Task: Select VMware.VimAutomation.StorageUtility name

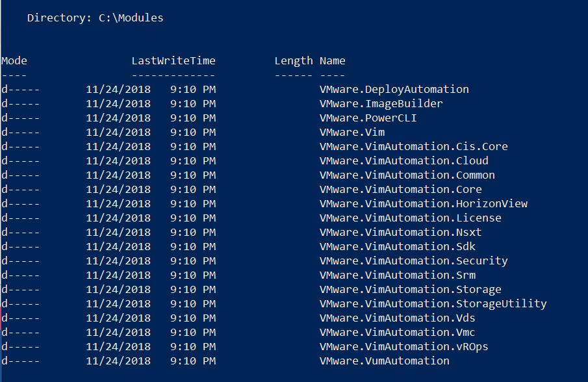Action: pyautogui.click(x=433, y=304)
